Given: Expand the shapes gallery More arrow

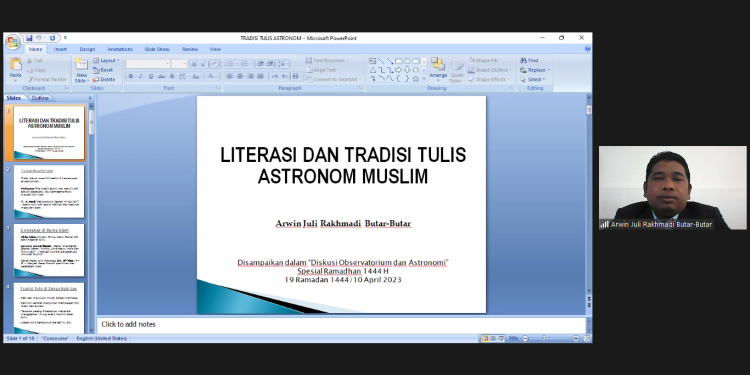Looking at the screenshot, I should pyautogui.click(x=424, y=79).
